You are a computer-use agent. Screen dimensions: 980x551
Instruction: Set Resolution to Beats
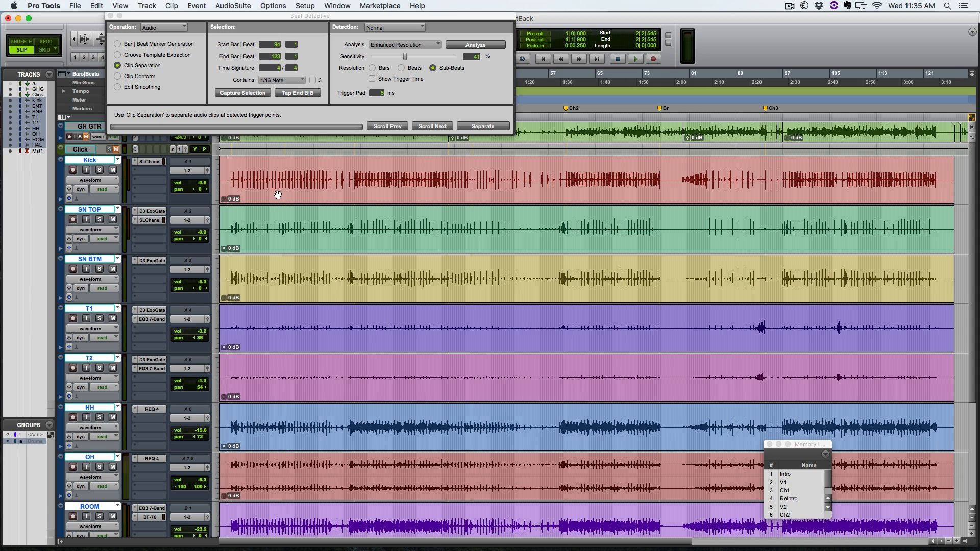[402, 68]
